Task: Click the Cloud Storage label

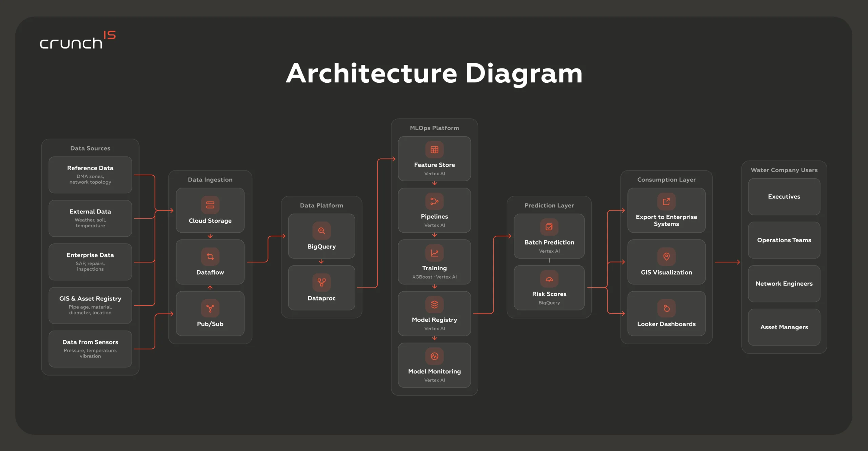Action: [210, 221]
